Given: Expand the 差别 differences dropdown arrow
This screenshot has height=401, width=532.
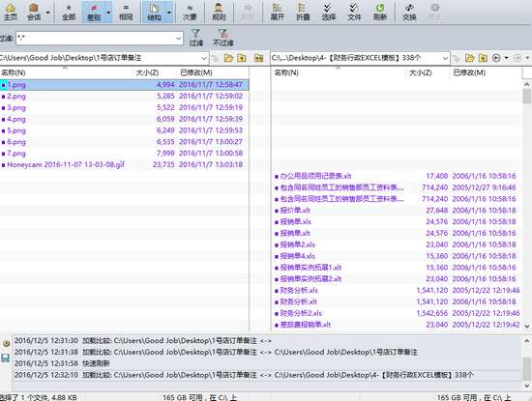Looking at the screenshot, I should 108,13.
